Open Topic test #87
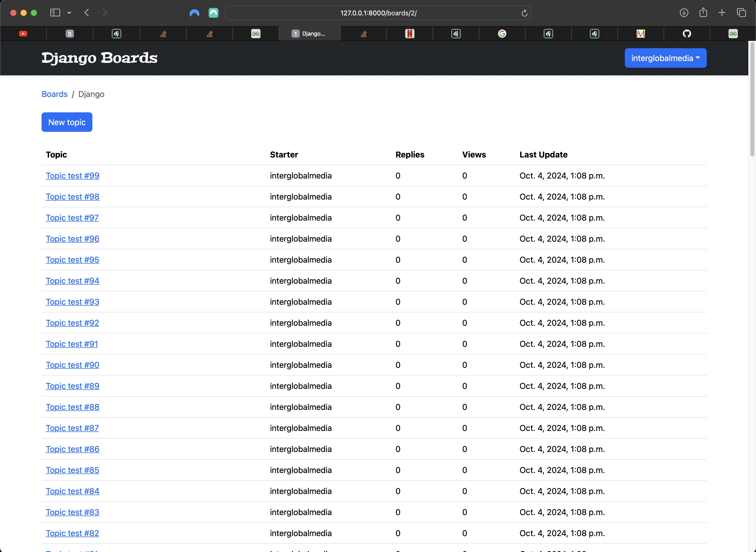 coord(72,428)
